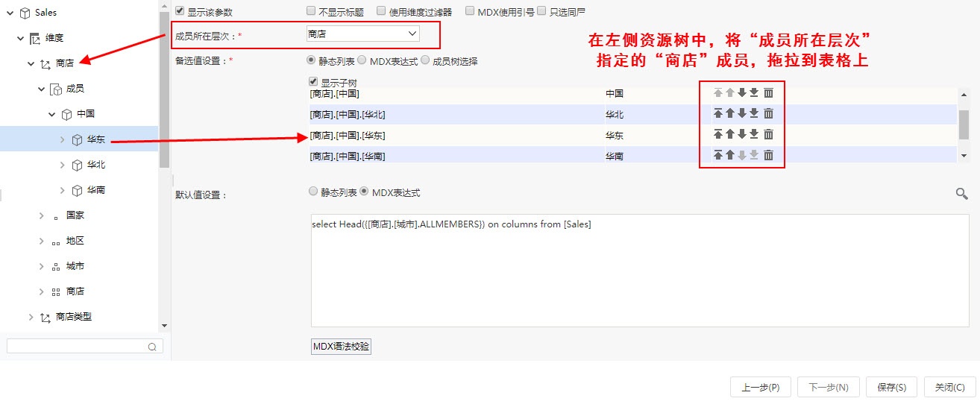
Task: Click the 保存(S) button
Action: [892, 387]
